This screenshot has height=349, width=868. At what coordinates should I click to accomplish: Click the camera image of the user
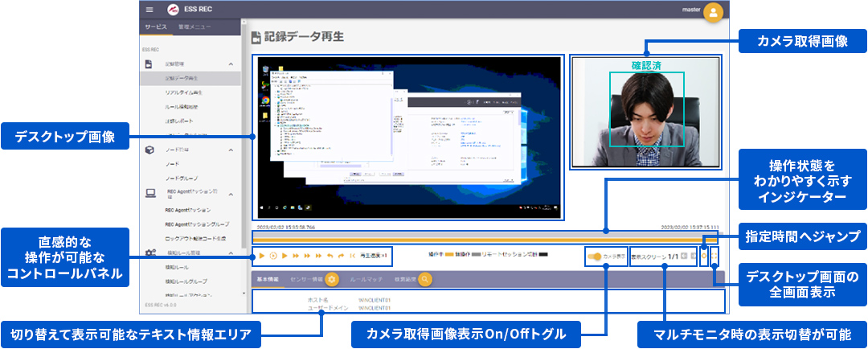pos(645,112)
